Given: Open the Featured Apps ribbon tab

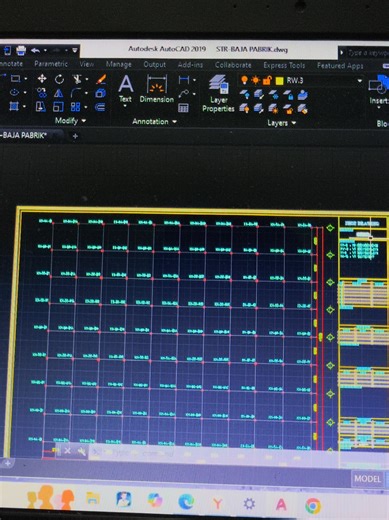Looking at the screenshot, I should pyautogui.click(x=340, y=66).
